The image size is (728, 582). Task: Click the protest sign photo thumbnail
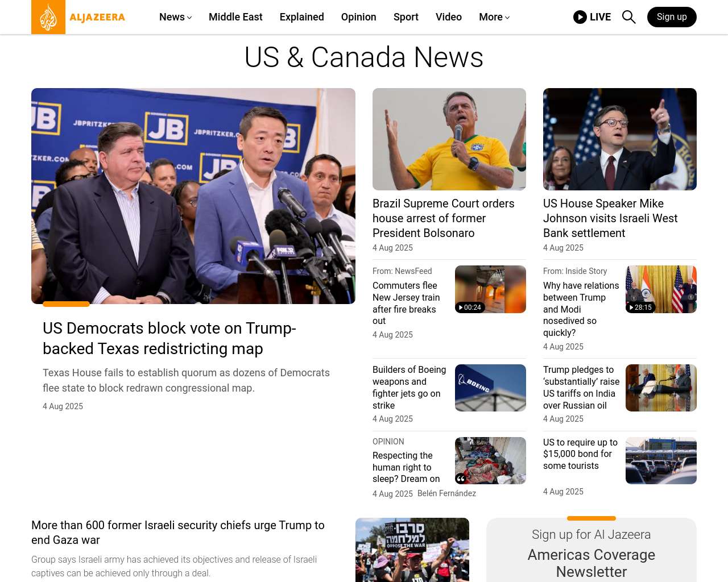(x=412, y=550)
